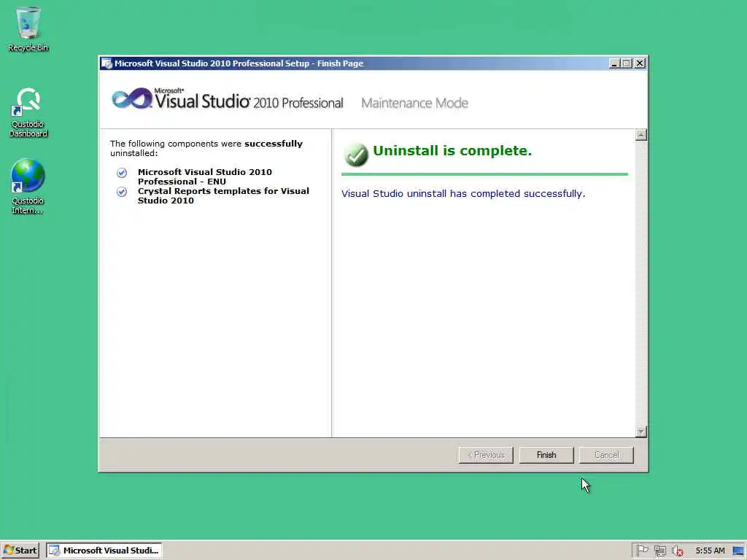
Task: Click 'Crystal Reports templates for Visual Studio 2010' item
Action: pos(223,195)
